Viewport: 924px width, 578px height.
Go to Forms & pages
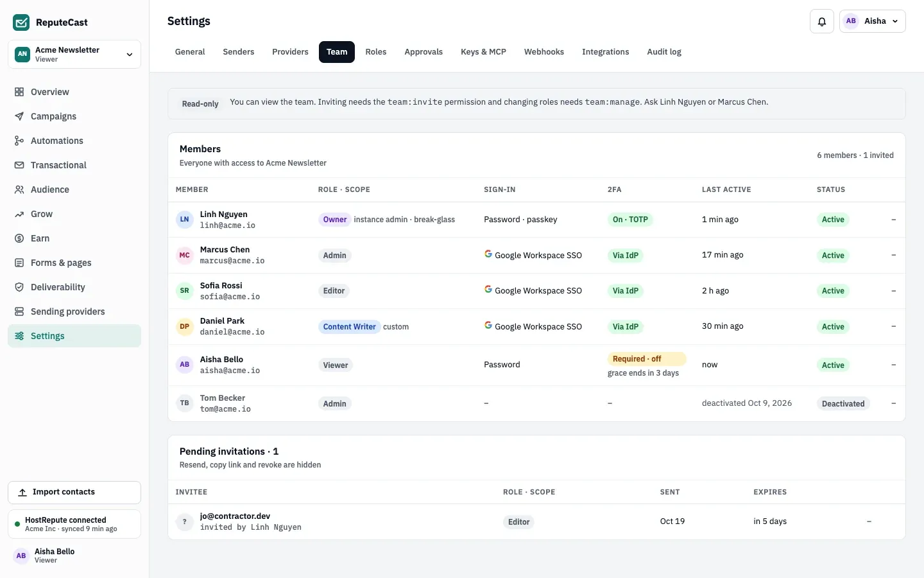(x=74, y=263)
